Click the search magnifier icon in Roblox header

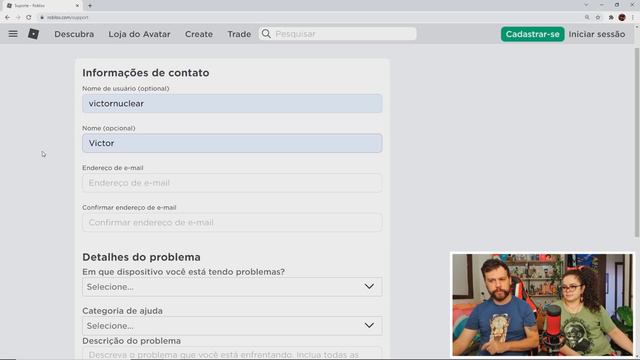click(266, 33)
